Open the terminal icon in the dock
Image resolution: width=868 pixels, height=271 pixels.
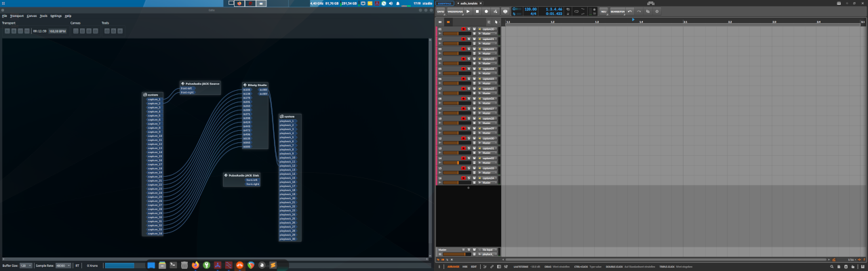(173, 265)
